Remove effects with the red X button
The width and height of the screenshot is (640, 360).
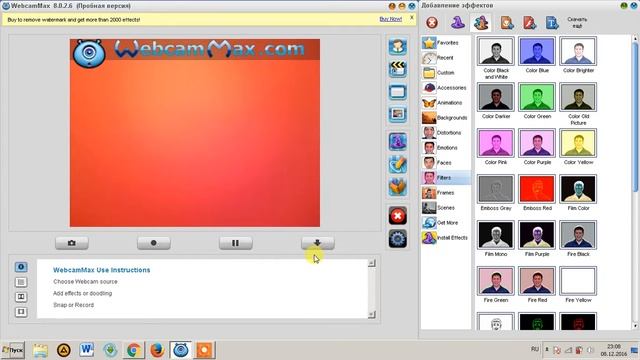point(398,216)
